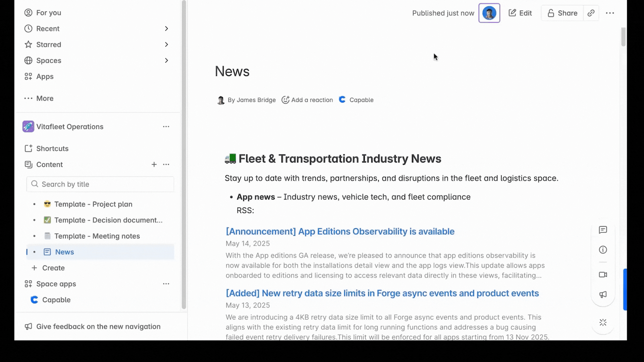Open the page comments panel
Image resolution: width=644 pixels, height=362 pixels.
coord(603,230)
